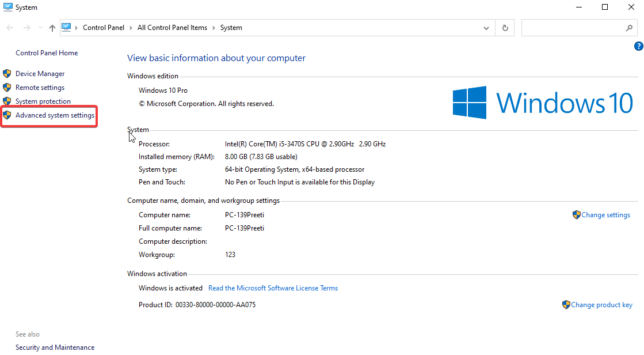The height and width of the screenshot is (355, 644).
Task: Click the Microsoft Corporation copyright text
Action: (x=206, y=104)
